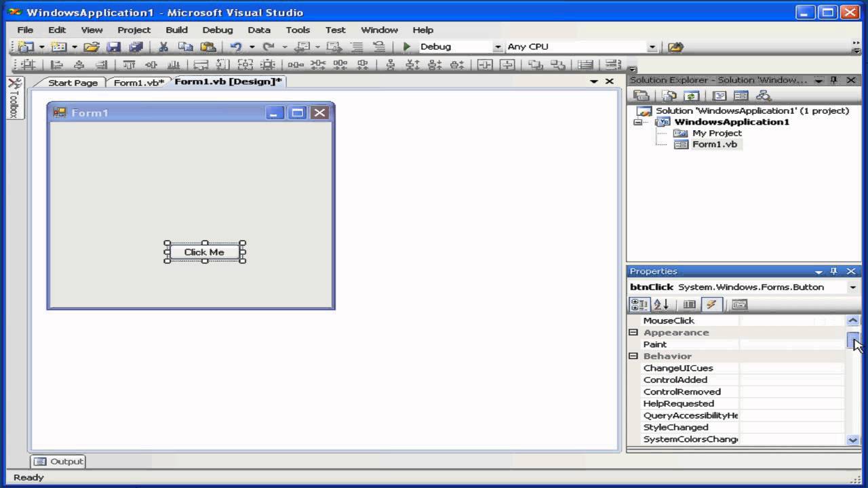Viewport: 868px width, 488px height.
Task: Collapse the Behavior category
Action: click(x=633, y=357)
